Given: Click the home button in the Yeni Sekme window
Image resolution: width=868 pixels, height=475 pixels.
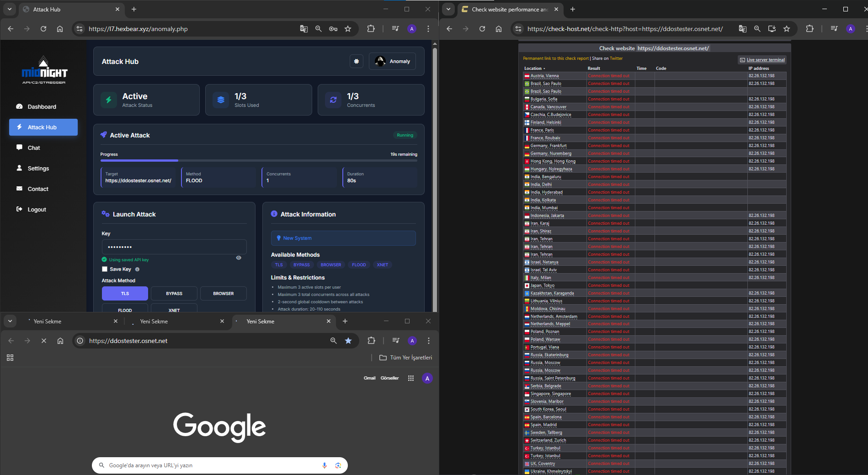Looking at the screenshot, I should click(60, 341).
